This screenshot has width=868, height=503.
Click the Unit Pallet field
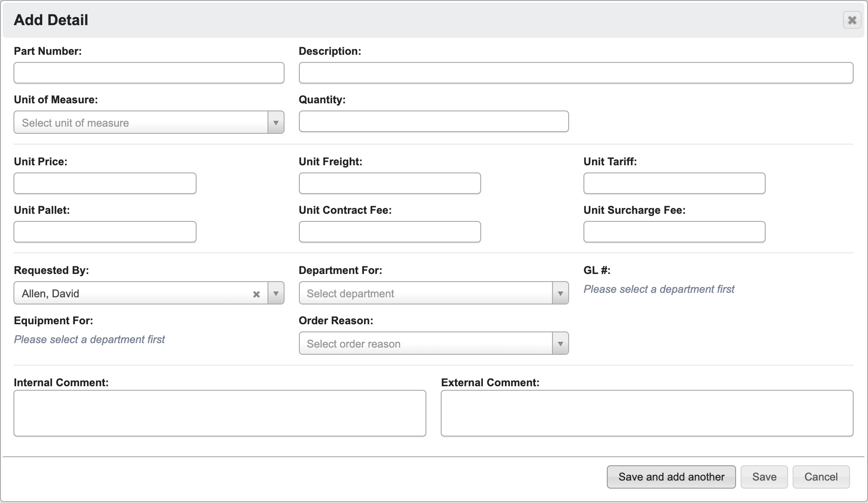pos(105,232)
